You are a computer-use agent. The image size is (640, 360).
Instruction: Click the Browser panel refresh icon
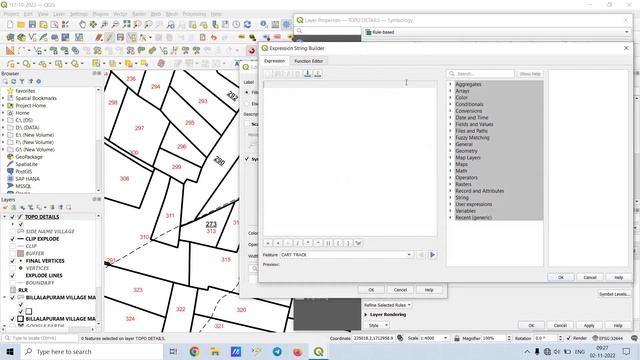tap(13, 82)
